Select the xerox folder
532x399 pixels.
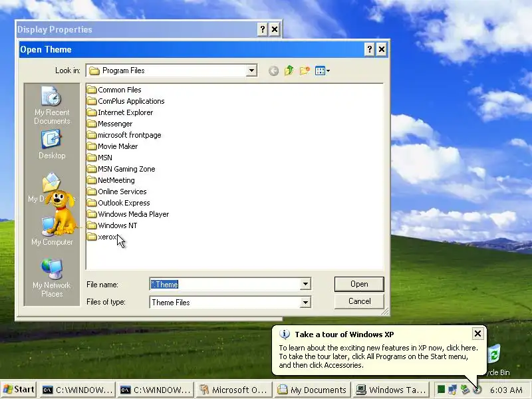[x=102, y=237]
